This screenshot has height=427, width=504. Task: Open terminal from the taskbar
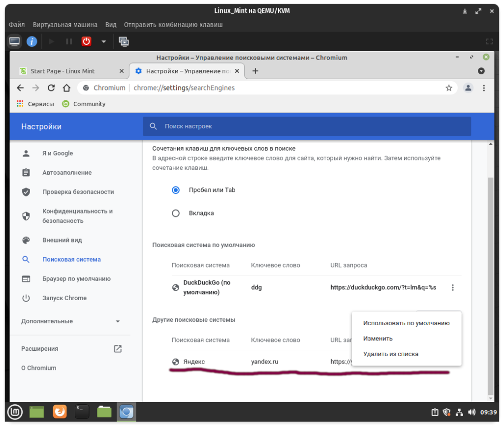pyautogui.click(x=82, y=412)
